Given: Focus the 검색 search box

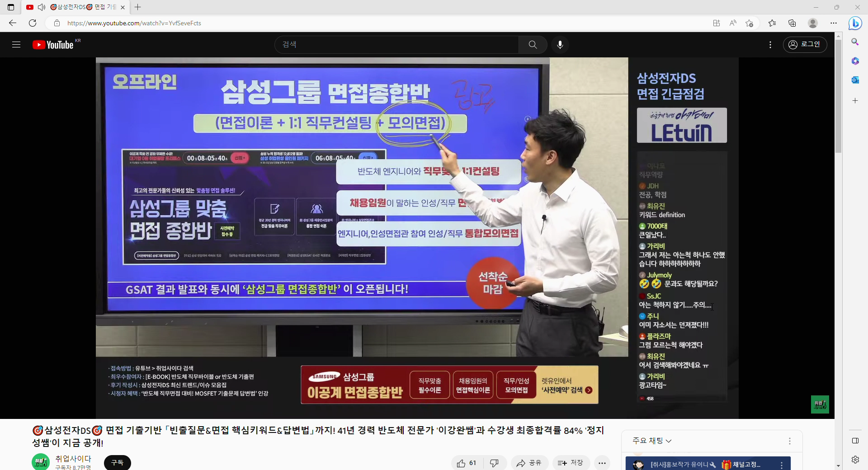Looking at the screenshot, I should (x=396, y=45).
